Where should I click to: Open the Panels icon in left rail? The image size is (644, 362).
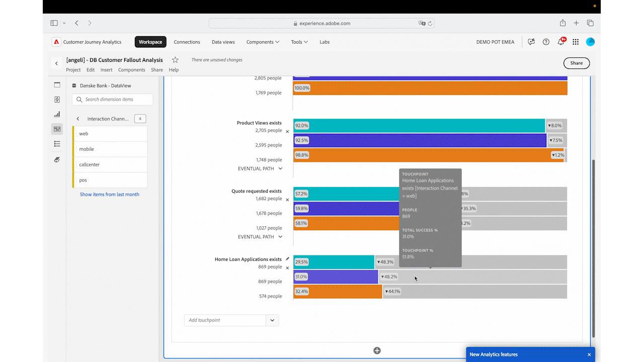pyautogui.click(x=57, y=85)
